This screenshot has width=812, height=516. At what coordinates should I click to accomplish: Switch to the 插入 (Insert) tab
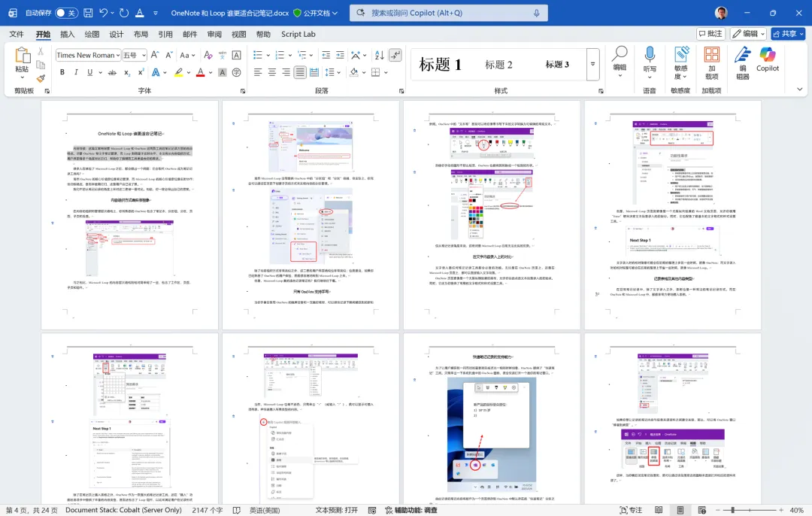click(68, 34)
